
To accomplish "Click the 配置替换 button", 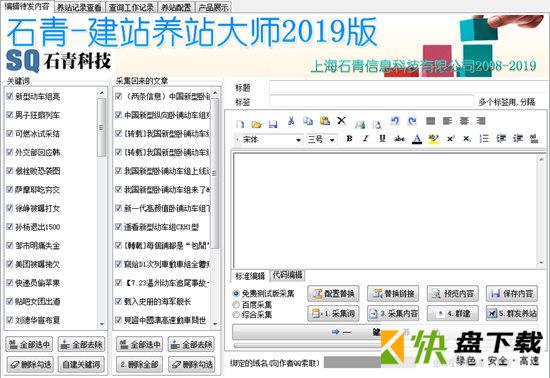I will pyautogui.click(x=333, y=294).
